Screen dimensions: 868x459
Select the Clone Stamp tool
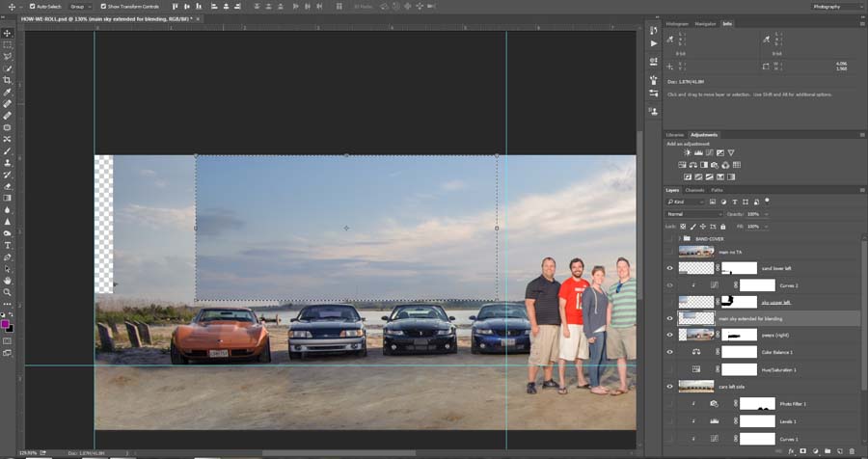[x=7, y=163]
